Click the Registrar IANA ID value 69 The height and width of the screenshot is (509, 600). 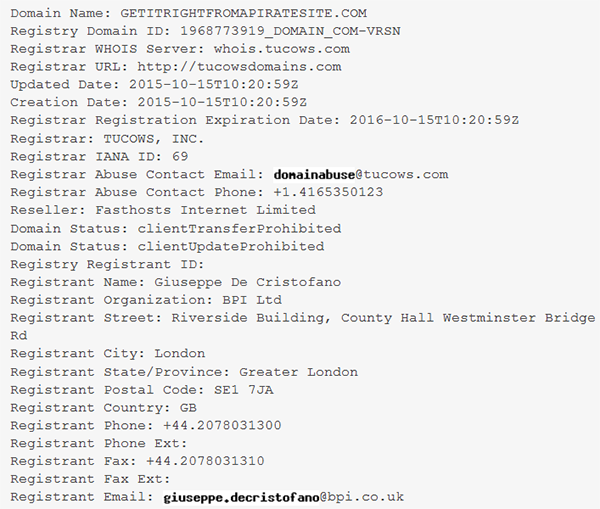pyautogui.click(x=180, y=157)
